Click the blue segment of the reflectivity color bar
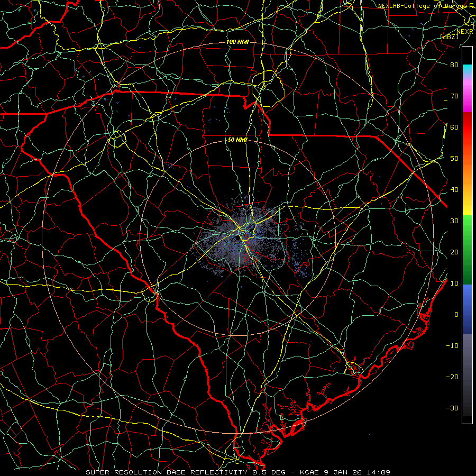This screenshot has height=476, width=476. coord(467,309)
